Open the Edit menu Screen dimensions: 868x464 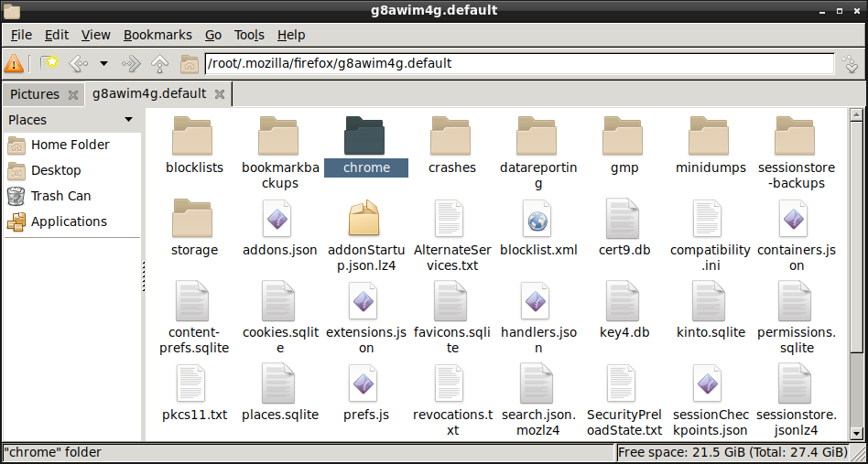tap(57, 35)
